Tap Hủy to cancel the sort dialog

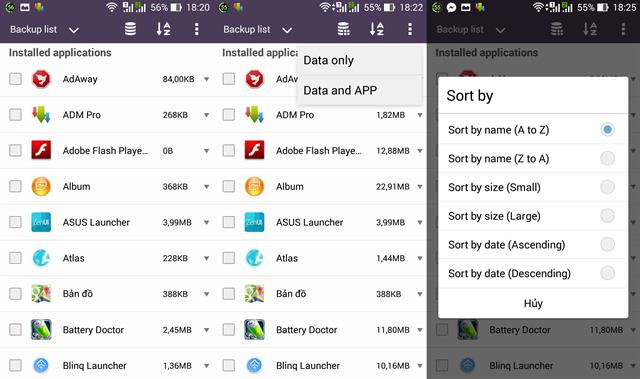click(x=533, y=303)
